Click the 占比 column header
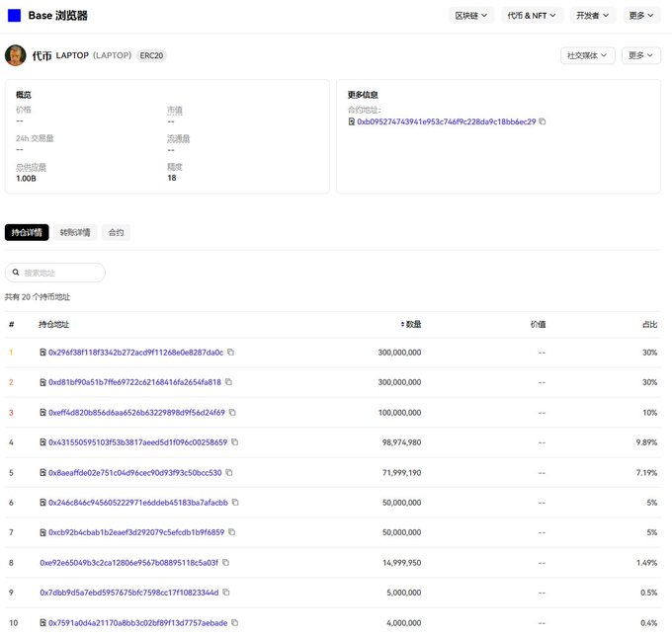This screenshot has height=637, width=672. (649, 324)
